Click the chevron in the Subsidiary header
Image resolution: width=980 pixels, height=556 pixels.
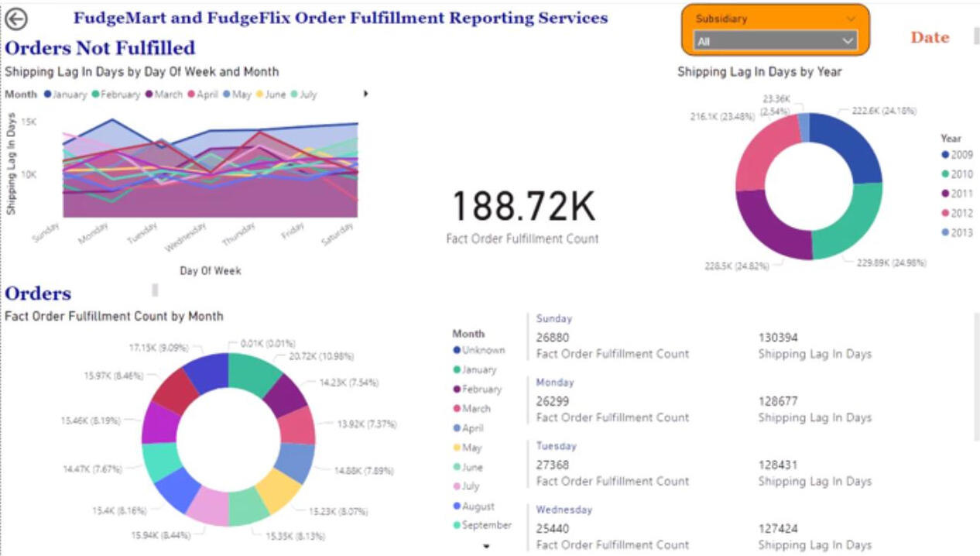[851, 19]
